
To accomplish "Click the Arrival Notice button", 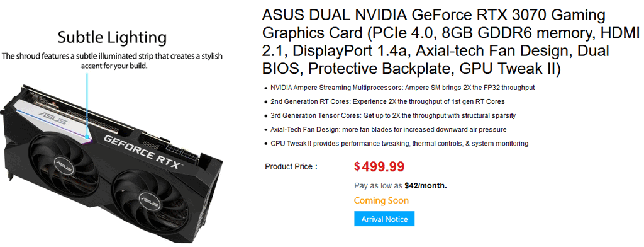I will click(x=384, y=219).
